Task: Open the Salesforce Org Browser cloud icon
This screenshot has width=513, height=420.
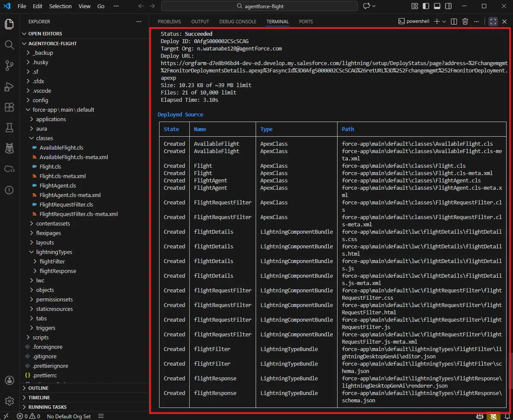Action: point(9,169)
